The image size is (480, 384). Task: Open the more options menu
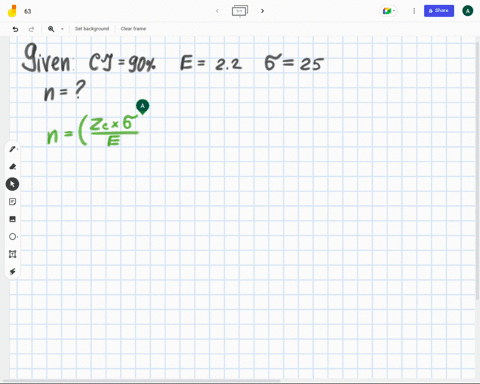414,11
